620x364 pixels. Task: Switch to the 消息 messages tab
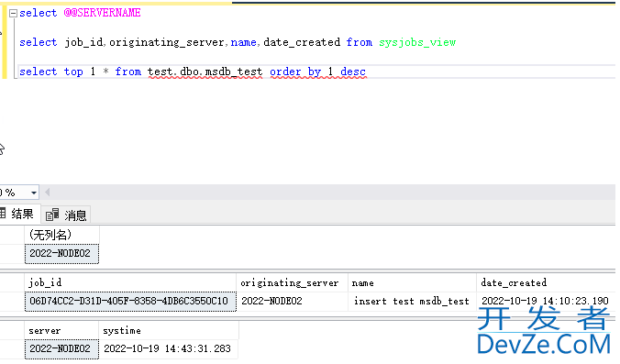point(66,215)
